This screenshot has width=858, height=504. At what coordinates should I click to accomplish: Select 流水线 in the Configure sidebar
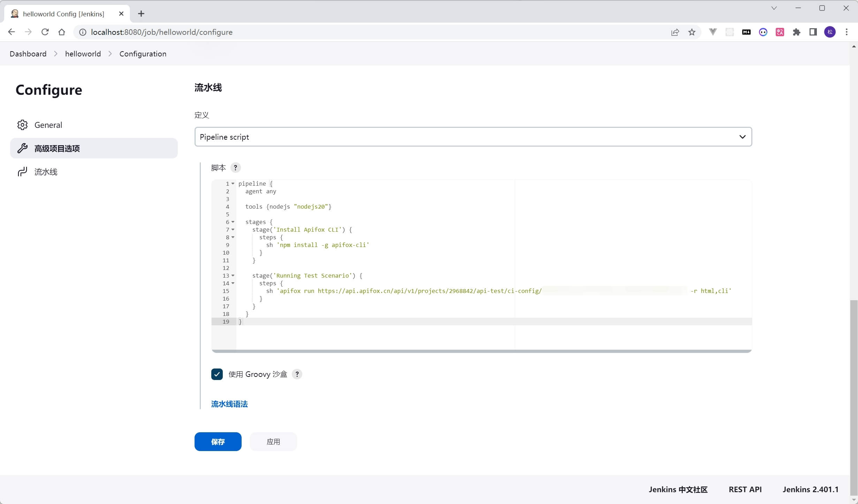46,172
